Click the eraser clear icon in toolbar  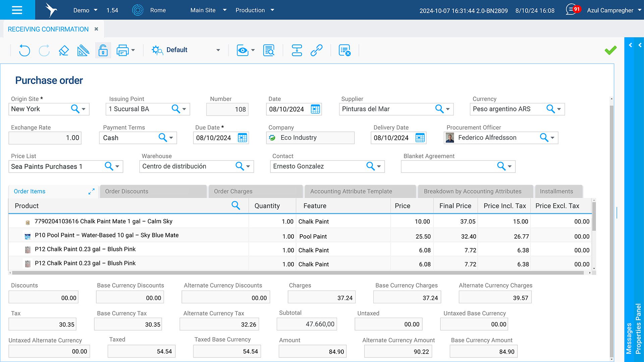coord(63,50)
